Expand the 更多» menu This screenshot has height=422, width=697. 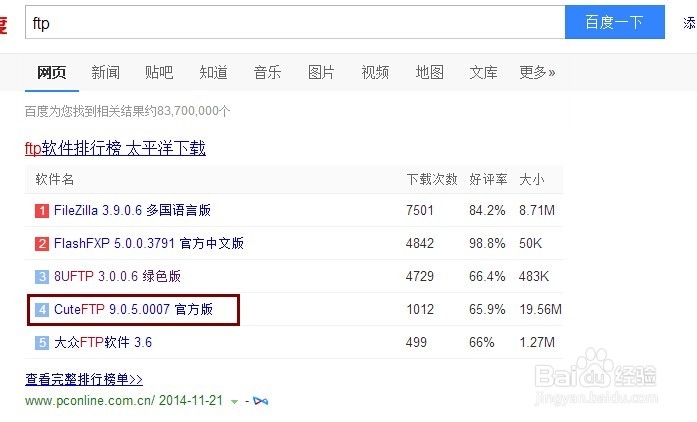(x=537, y=72)
